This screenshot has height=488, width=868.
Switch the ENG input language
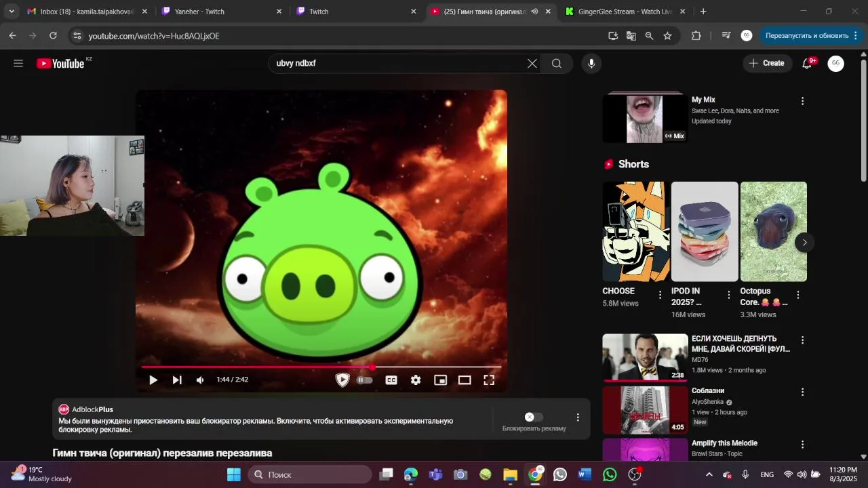click(x=767, y=474)
